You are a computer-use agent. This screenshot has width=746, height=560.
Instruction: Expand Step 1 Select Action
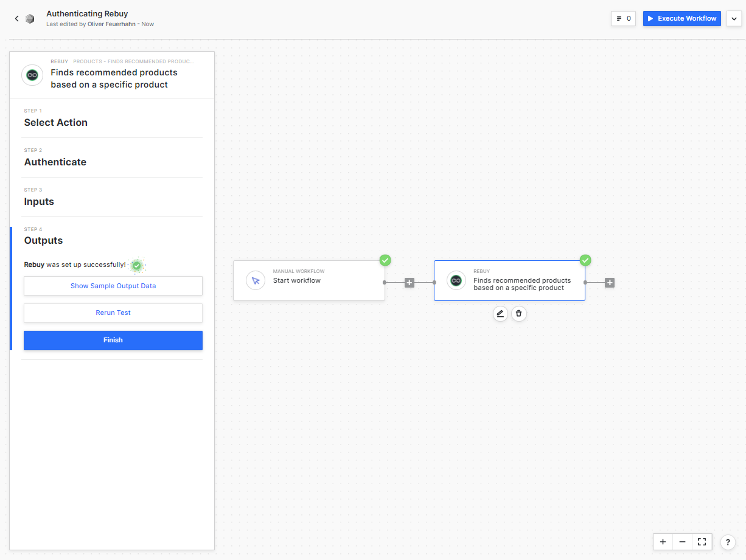tap(113, 118)
